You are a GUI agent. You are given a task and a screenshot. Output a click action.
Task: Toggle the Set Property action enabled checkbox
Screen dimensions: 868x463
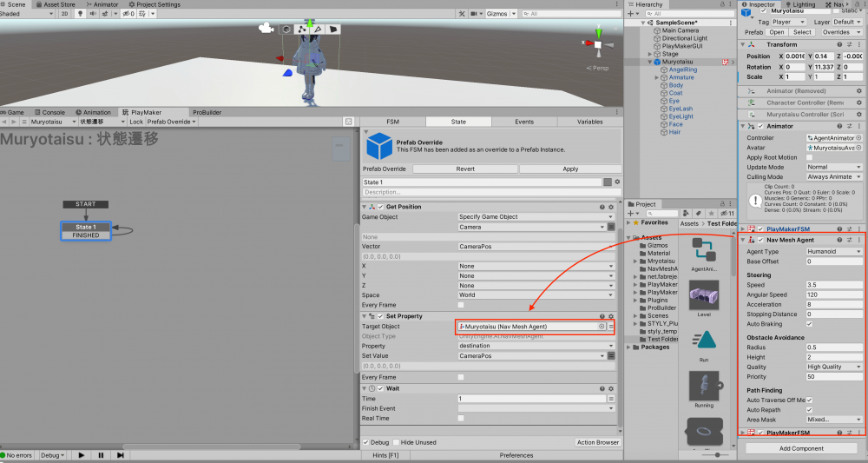pyautogui.click(x=380, y=316)
